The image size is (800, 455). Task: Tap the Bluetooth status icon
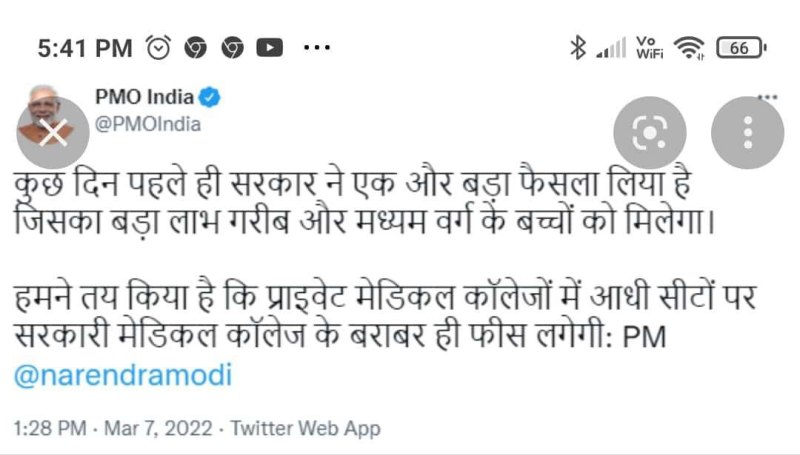click(577, 47)
